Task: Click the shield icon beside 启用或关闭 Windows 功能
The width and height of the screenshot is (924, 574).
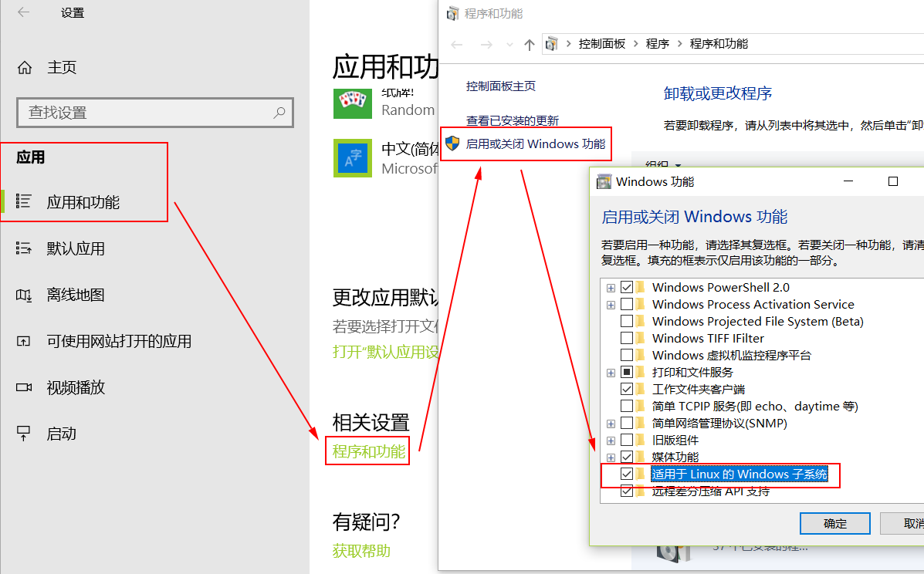Action: 452,143
